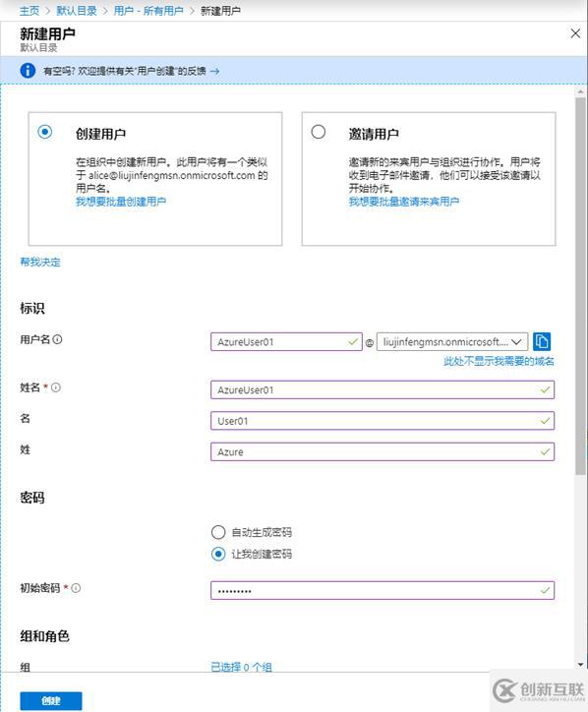
Task: Click the info icon next to 姓名
Action: tap(56, 387)
